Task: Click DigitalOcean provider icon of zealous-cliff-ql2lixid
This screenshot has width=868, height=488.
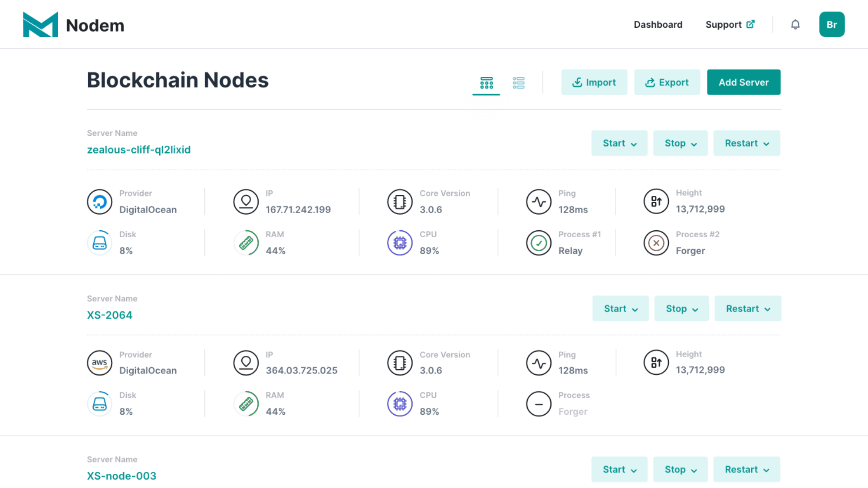Action: pos(99,202)
